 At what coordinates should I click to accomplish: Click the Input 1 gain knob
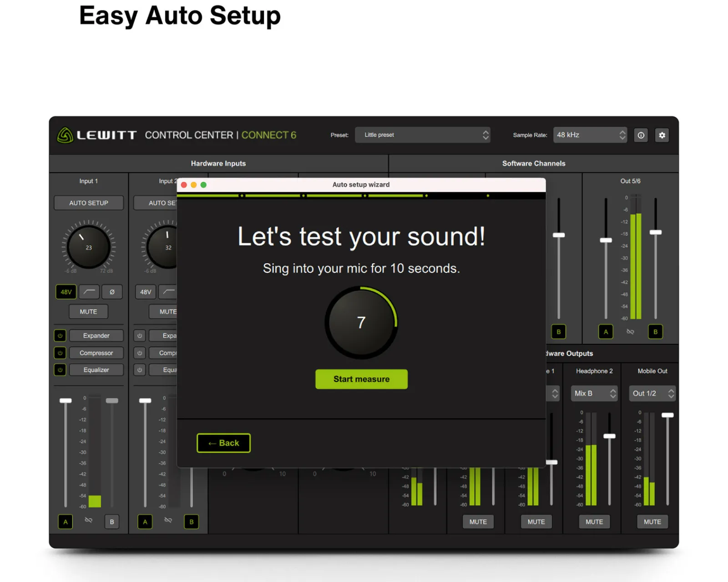pos(89,247)
